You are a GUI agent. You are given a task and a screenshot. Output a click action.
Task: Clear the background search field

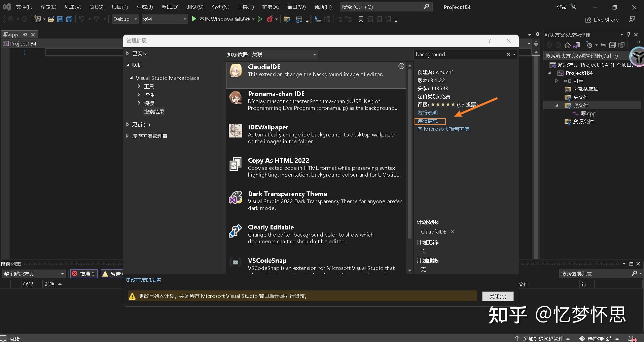coord(508,54)
